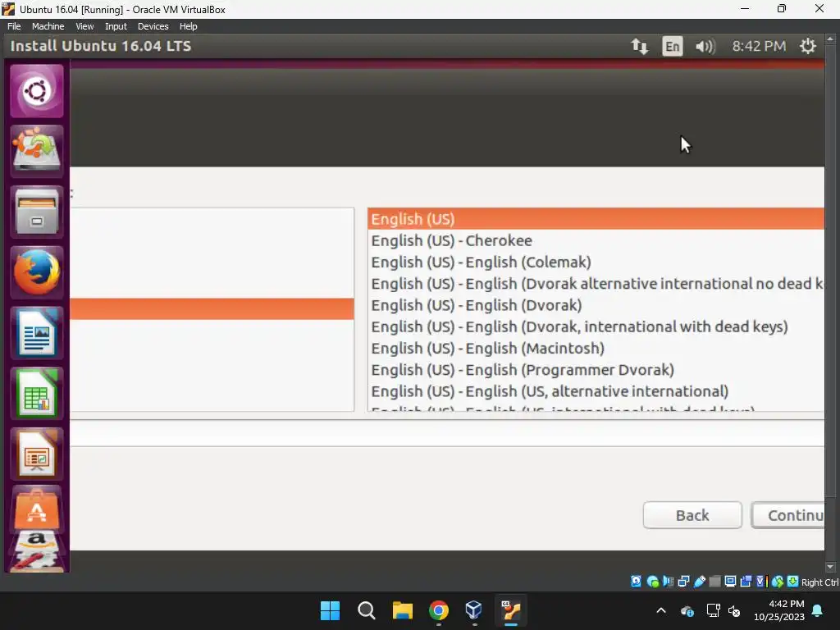Open the VirtualBox Devices menu
Image resolution: width=840 pixels, height=630 pixels.
(x=153, y=26)
